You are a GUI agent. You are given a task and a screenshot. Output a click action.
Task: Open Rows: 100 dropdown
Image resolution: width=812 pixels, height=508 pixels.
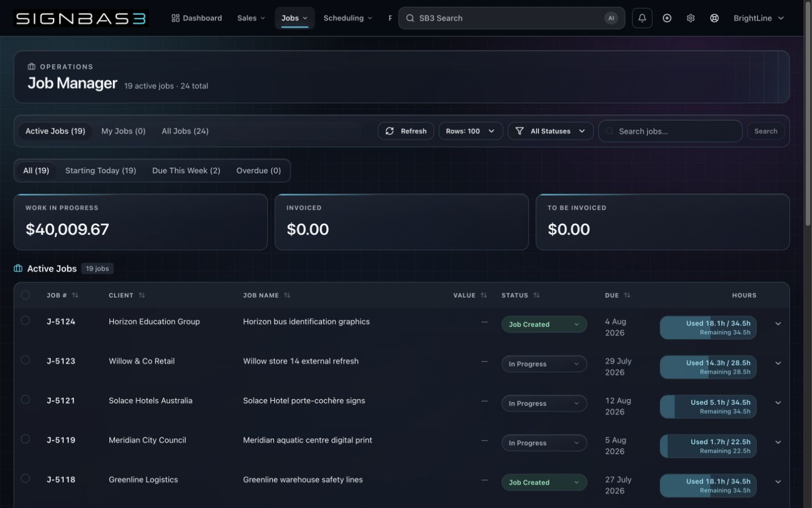tap(471, 131)
